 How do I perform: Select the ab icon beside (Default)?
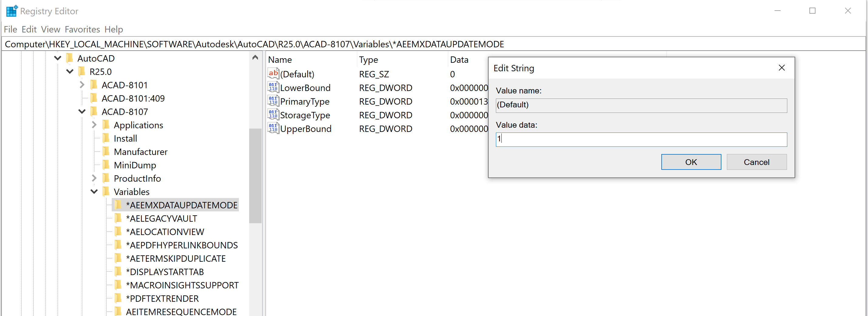coord(273,73)
